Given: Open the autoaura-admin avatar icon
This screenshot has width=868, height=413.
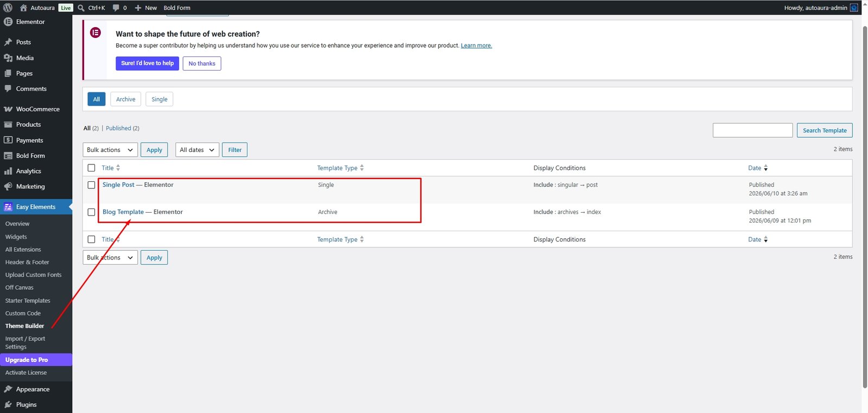Looking at the screenshot, I should click(x=854, y=8).
